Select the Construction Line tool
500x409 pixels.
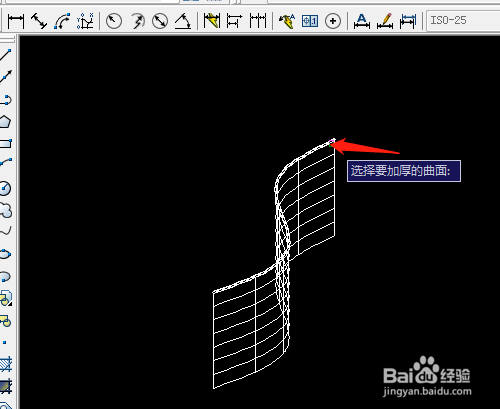[x=6, y=77]
